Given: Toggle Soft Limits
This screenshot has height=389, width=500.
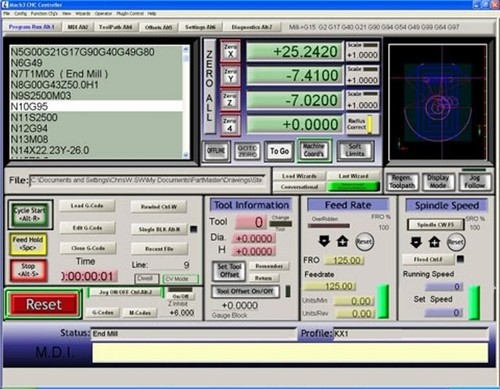Looking at the screenshot, I should tap(355, 150).
